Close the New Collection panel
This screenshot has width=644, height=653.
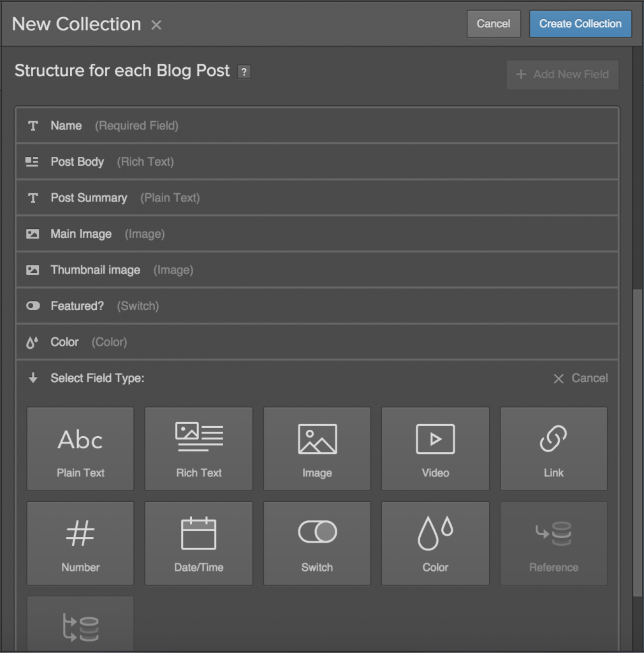[x=155, y=25]
